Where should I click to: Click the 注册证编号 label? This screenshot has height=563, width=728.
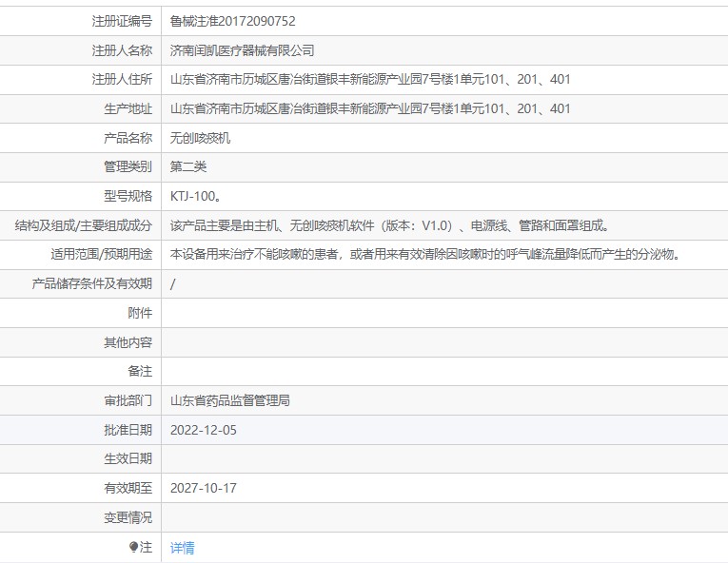(122, 21)
